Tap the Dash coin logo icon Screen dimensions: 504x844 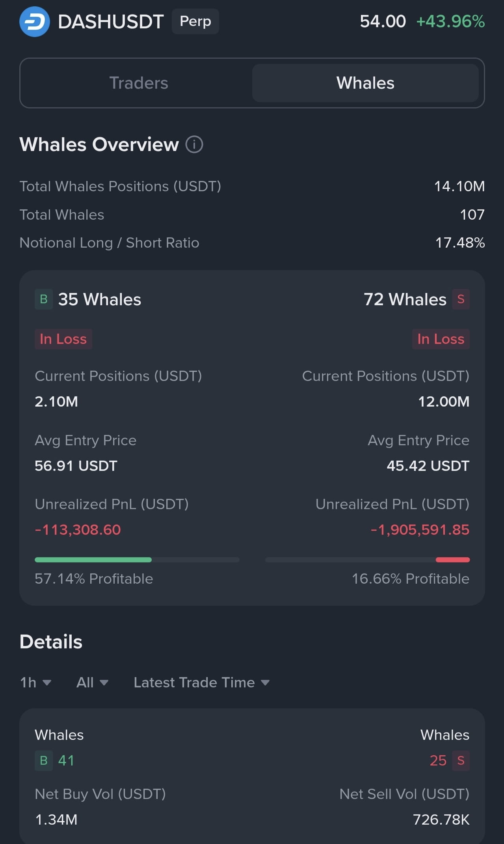[x=35, y=22]
